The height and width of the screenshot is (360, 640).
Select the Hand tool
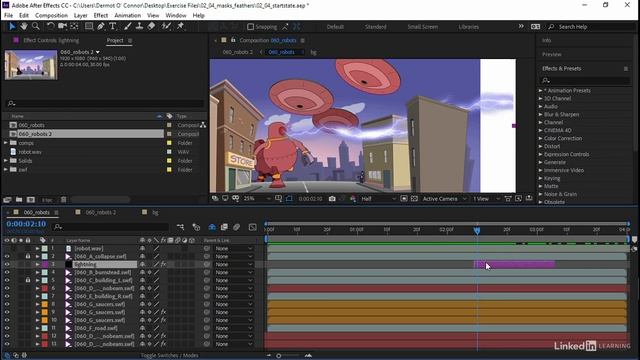coord(24,26)
